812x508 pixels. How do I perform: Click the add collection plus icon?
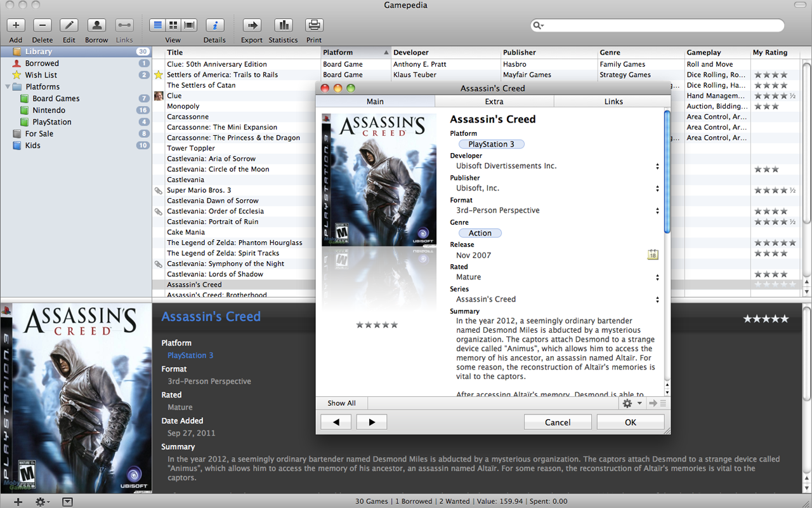coord(18,502)
